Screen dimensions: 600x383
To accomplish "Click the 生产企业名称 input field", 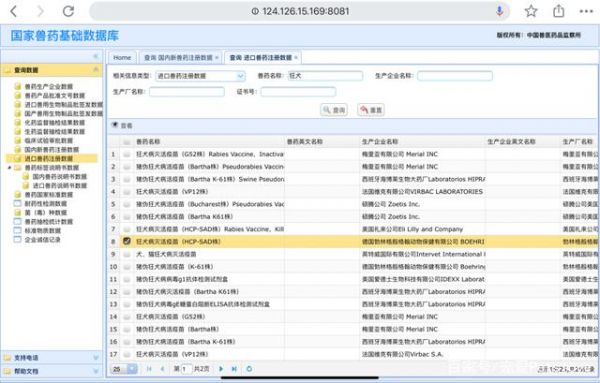I will [455, 76].
